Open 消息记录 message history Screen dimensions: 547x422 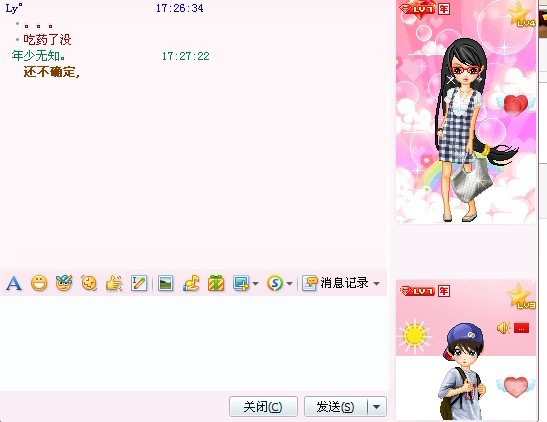point(336,283)
